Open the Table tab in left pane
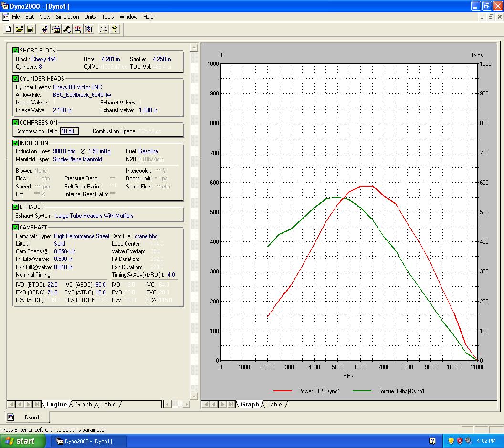This screenshot has width=504, height=448. click(x=108, y=404)
